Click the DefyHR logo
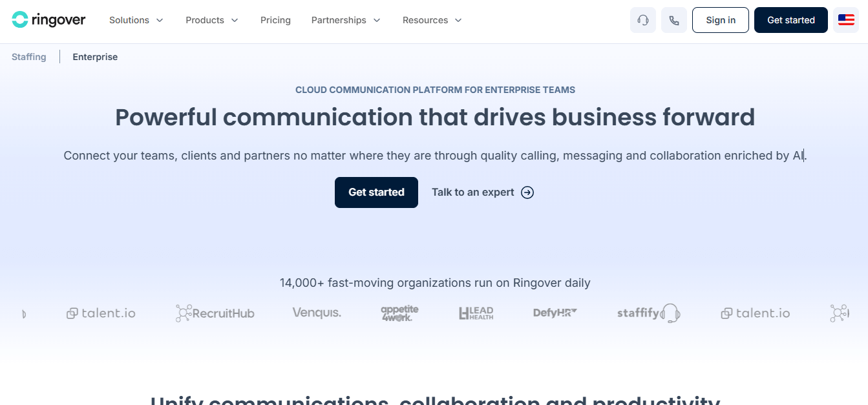The height and width of the screenshot is (405, 868). coord(555,313)
